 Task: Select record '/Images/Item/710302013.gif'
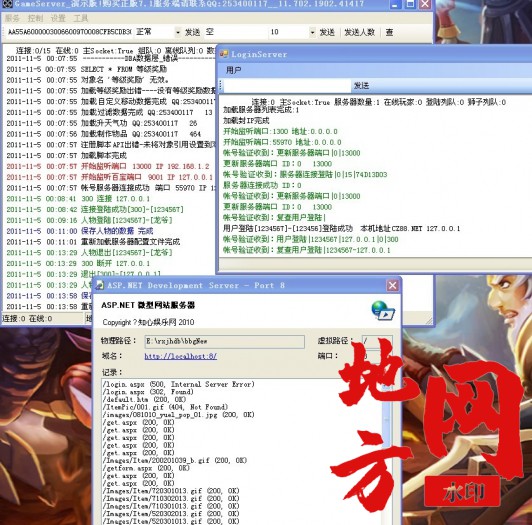tap(171, 499)
